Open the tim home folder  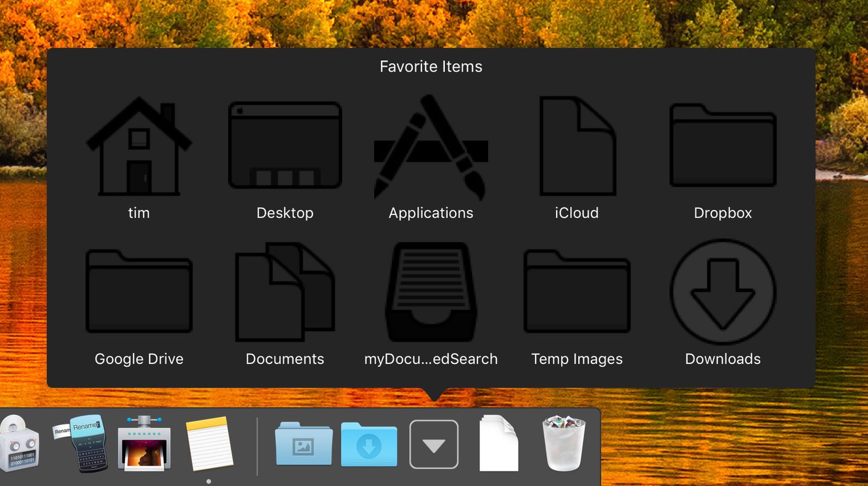(x=139, y=146)
